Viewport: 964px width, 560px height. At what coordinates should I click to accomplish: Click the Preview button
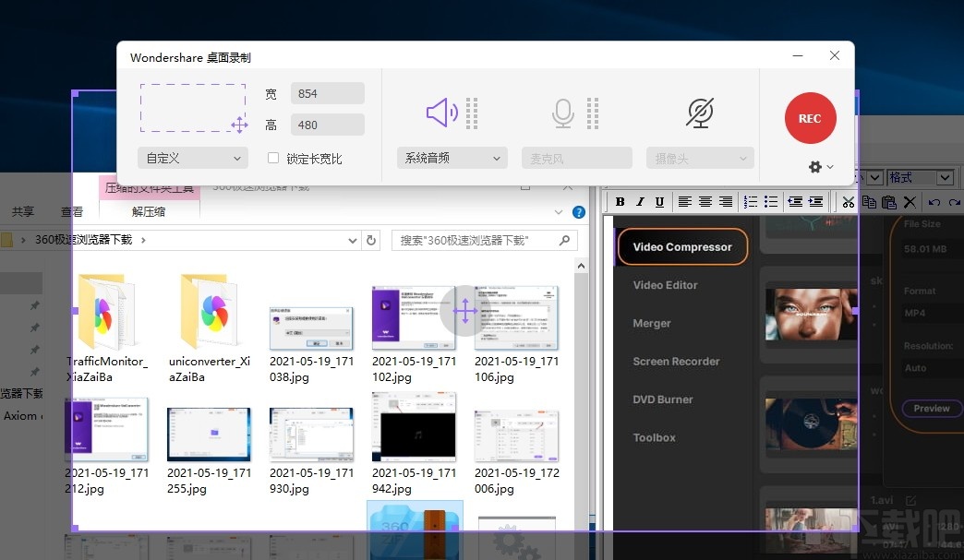point(931,409)
